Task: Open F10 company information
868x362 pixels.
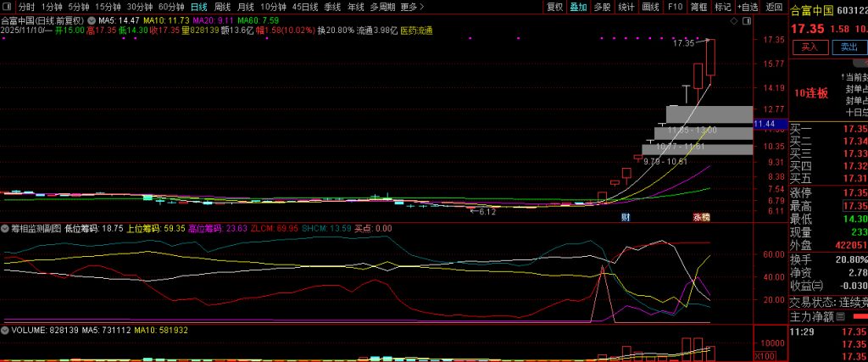Action: coord(675,7)
